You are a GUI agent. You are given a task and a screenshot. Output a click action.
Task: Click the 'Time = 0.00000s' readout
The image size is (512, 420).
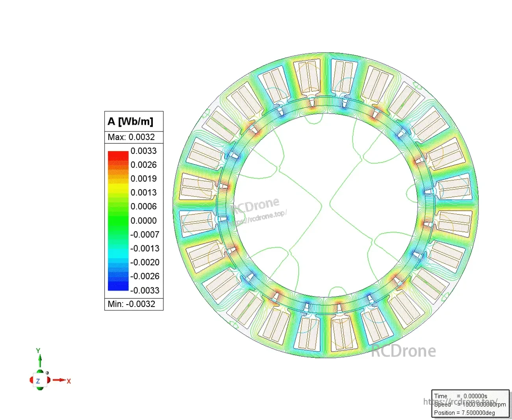(460, 396)
